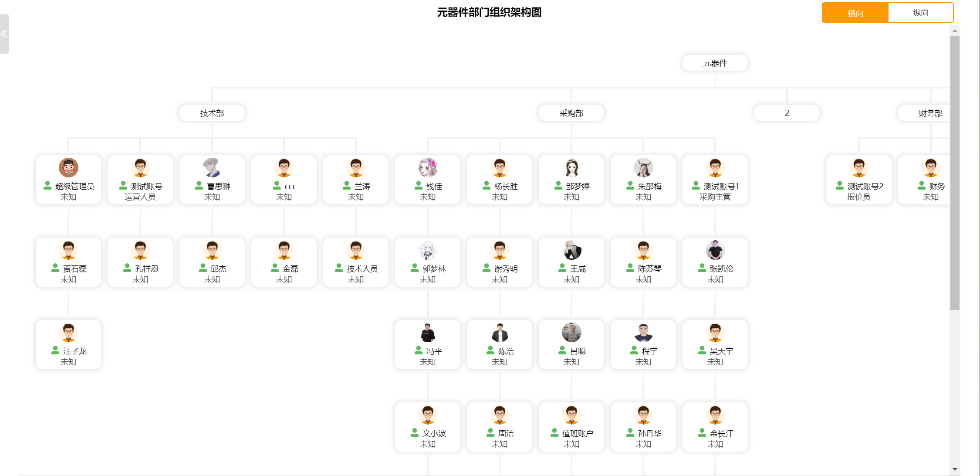Switch layout to 横向 mode
The height and width of the screenshot is (476, 980).
[x=855, y=13]
